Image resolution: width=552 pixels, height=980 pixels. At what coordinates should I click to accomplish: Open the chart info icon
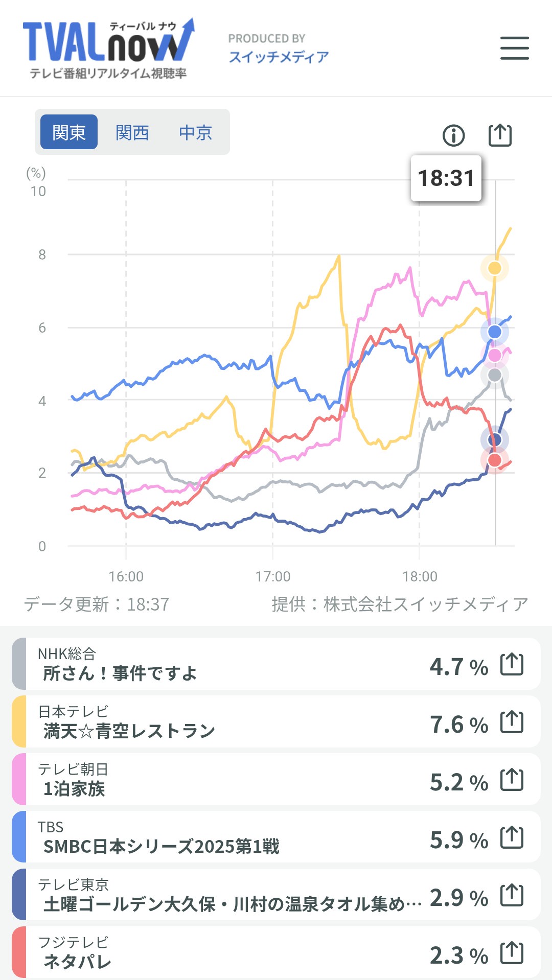453,135
